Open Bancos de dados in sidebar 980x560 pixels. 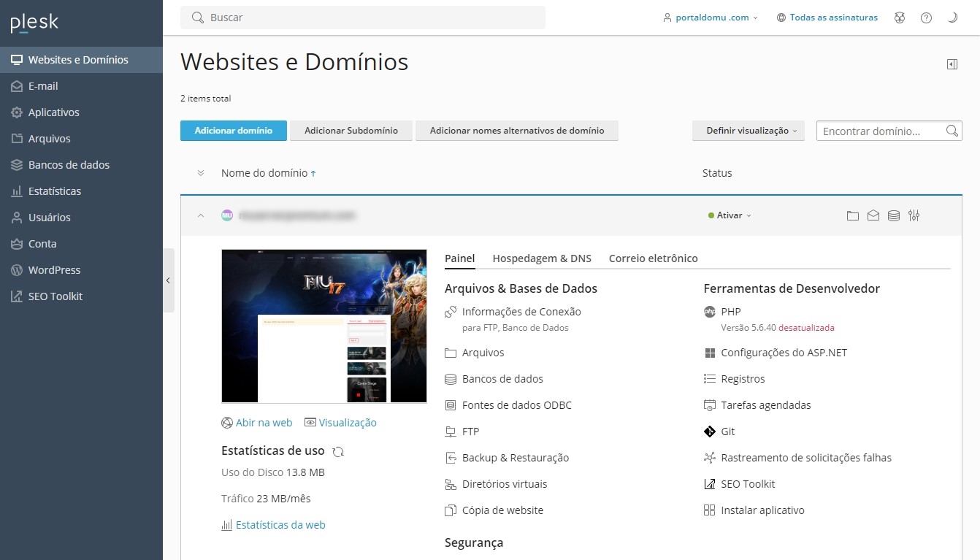pyautogui.click(x=81, y=165)
